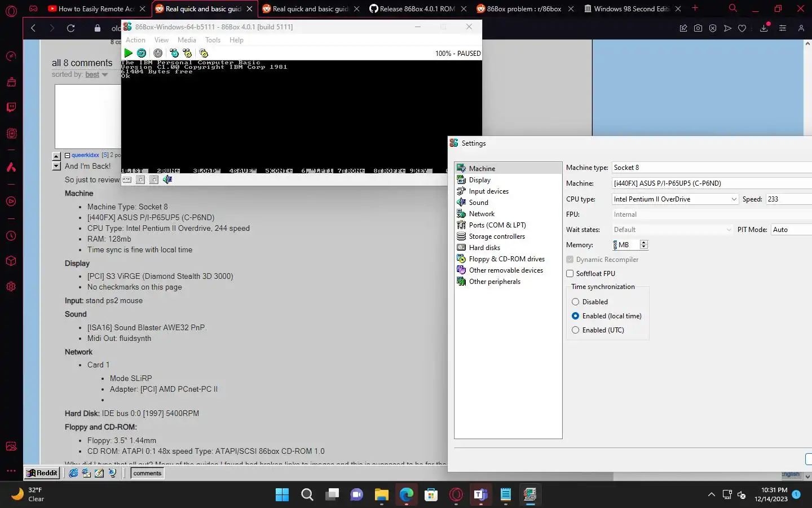The width and height of the screenshot is (812, 508).
Task: Downvote the queerkidxx comment
Action: click(56, 166)
